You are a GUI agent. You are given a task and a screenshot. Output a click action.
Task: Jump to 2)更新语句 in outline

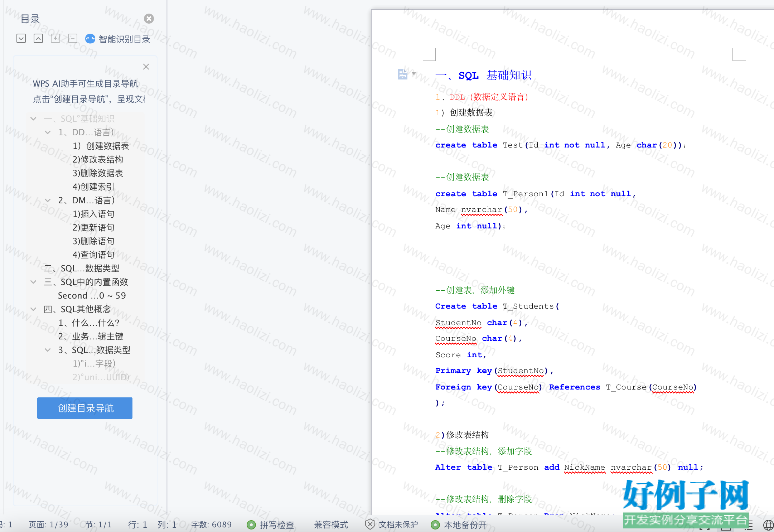[93, 227]
